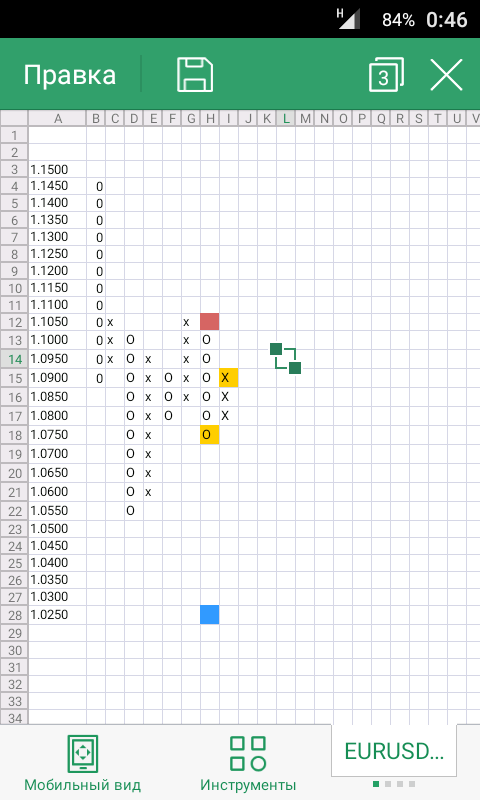Click the O in column D row 22
This screenshot has height=800, width=480.
point(134,511)
